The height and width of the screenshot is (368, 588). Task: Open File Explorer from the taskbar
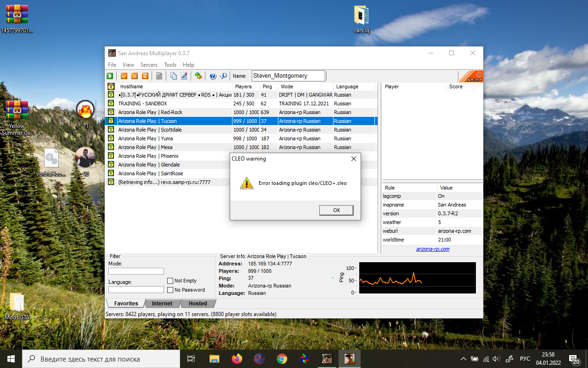[215, 359]
